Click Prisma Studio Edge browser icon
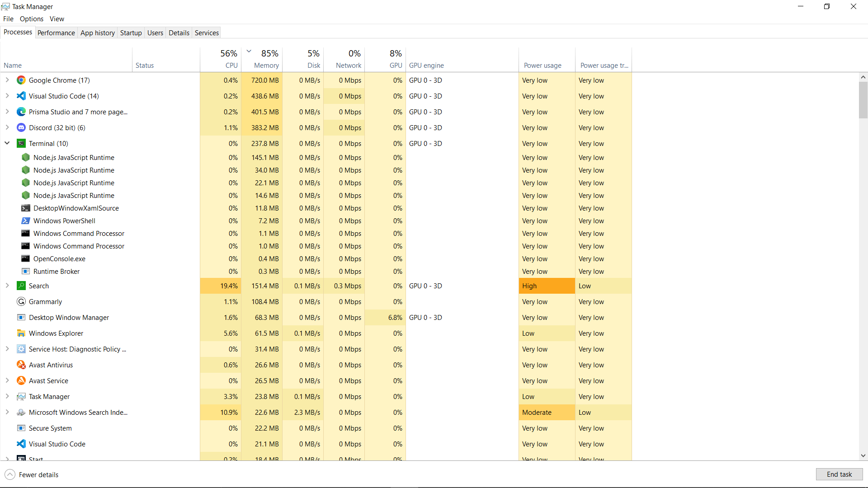 click(x=21, y=112)
